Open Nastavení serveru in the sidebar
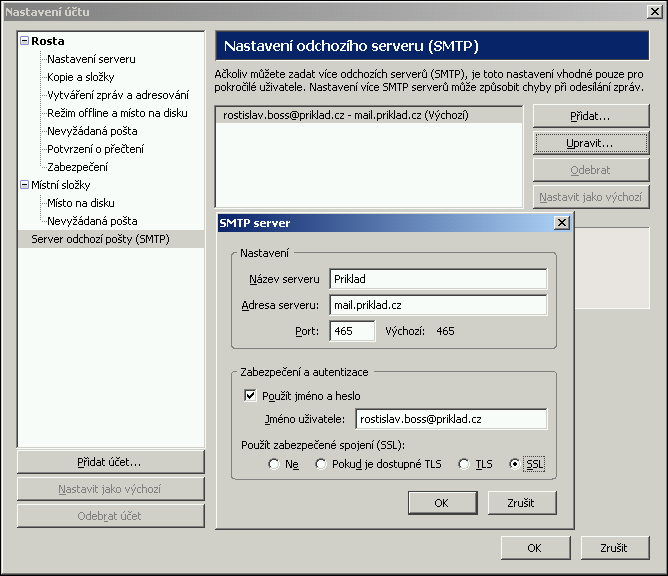 click(x=91, y=60)
